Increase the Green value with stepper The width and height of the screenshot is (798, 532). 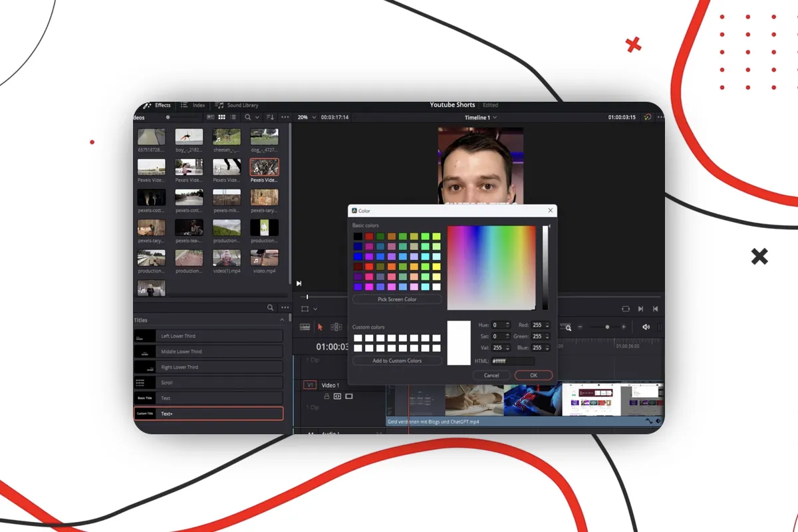pyautogui.click(x=548, y=334)
